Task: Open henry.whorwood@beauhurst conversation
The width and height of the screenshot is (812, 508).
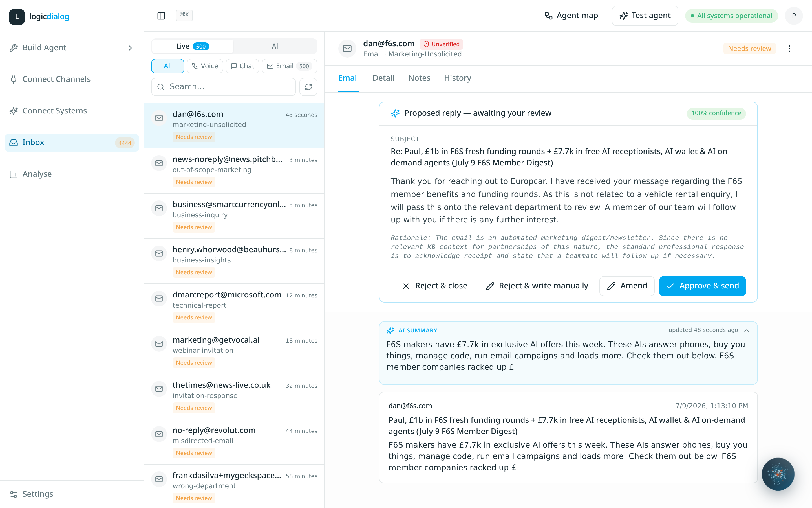Action: tap(234, 261)
